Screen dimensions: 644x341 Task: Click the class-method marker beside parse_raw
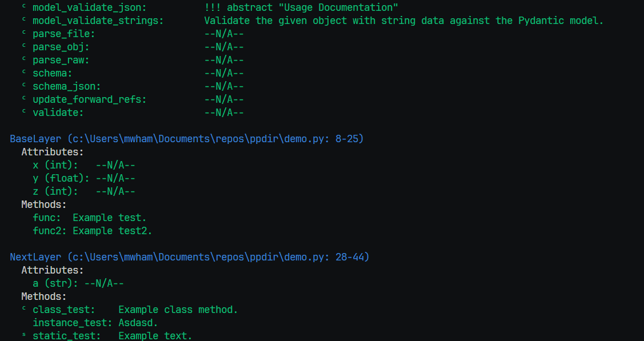coord(24,59)
